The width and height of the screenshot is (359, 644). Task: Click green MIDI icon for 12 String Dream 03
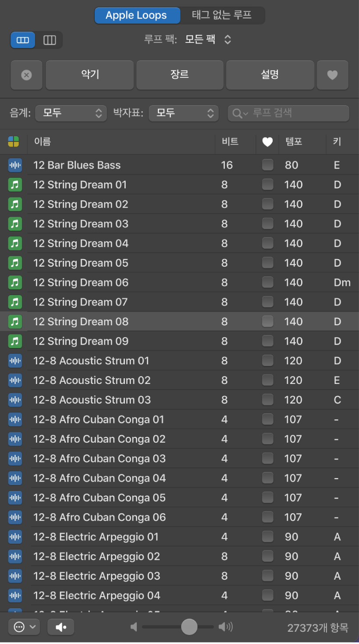click(15, 224)
